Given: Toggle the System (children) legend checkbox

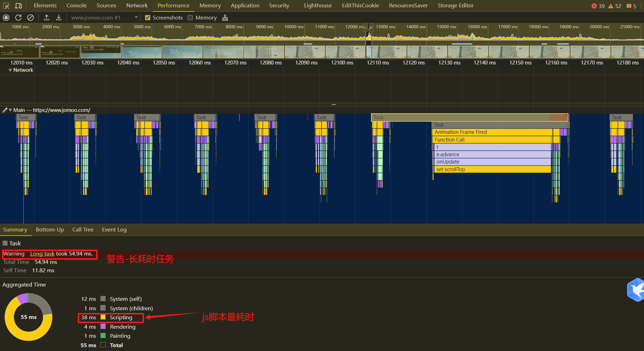Looking at the screenshot, I should tap(103, 308).
